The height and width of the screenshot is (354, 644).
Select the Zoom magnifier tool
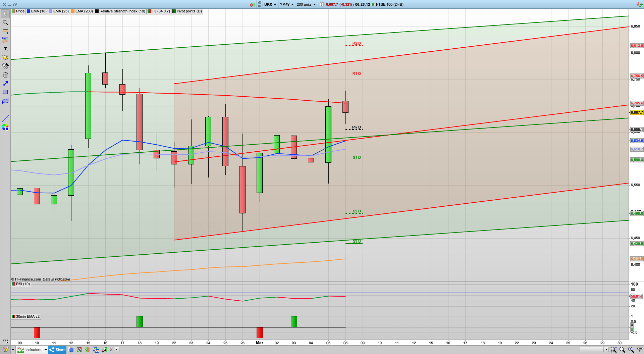[5, 22]
